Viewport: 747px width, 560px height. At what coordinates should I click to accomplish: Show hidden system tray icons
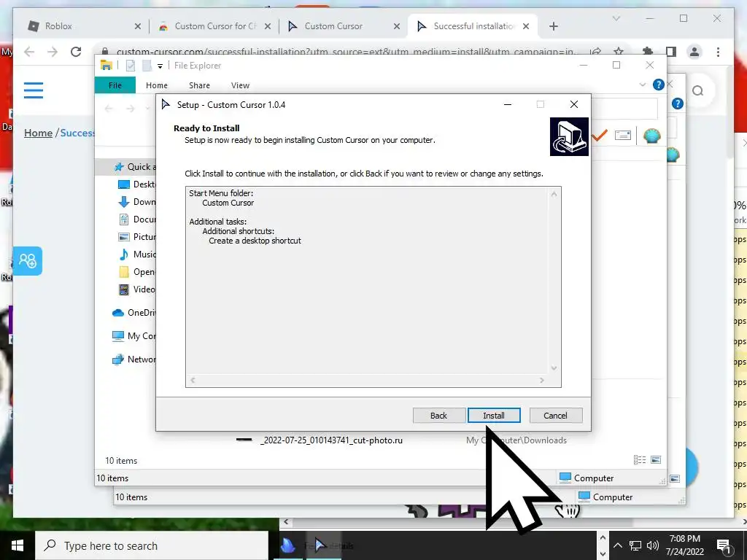(617, 545)
